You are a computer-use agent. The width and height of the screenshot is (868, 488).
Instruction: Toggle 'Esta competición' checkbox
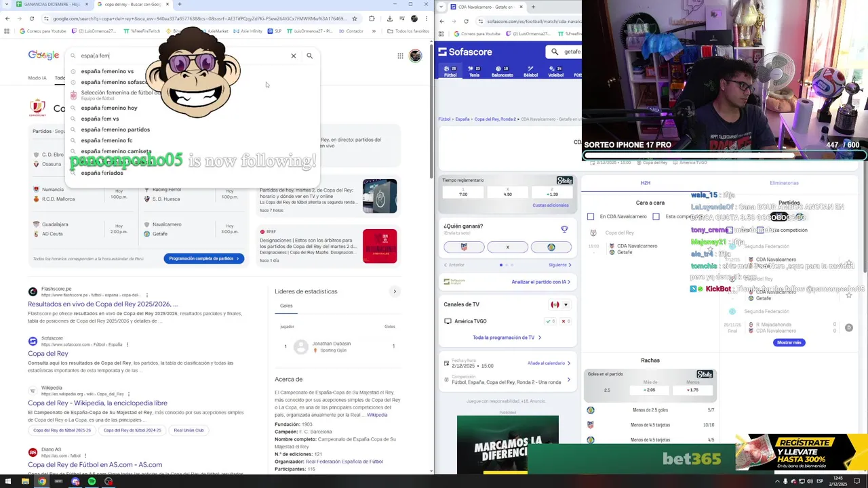(656, 217)
